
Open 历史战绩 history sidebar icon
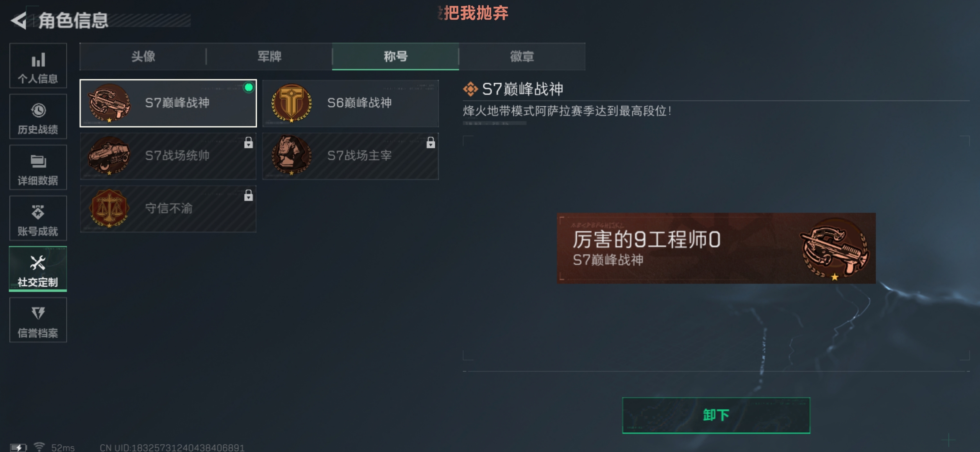click(x=38, y=116)
